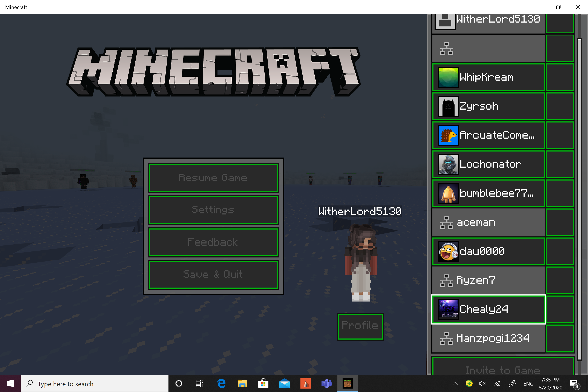
Task: Show hidden system tray icons
Action: (455, 383)
